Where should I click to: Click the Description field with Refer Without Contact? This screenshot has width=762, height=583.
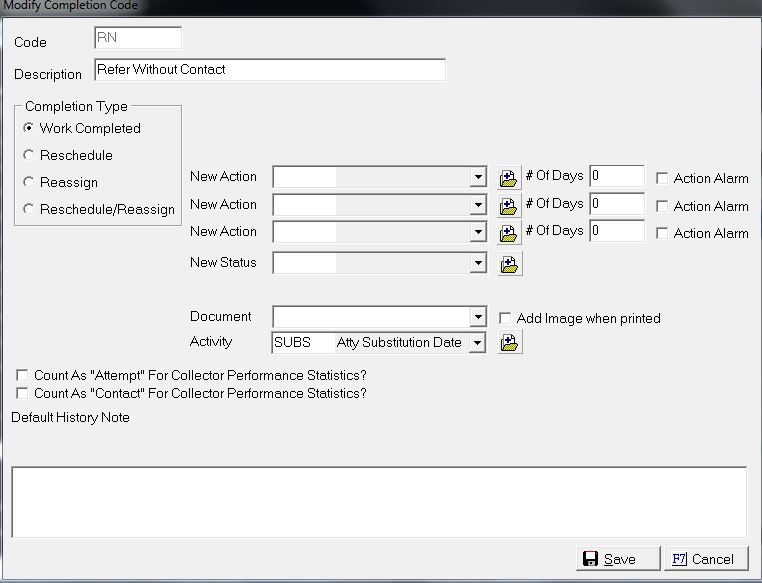click(x=269, y=70)
